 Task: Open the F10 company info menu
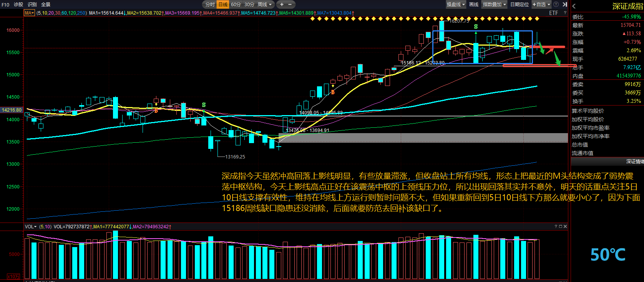point(5,5)
